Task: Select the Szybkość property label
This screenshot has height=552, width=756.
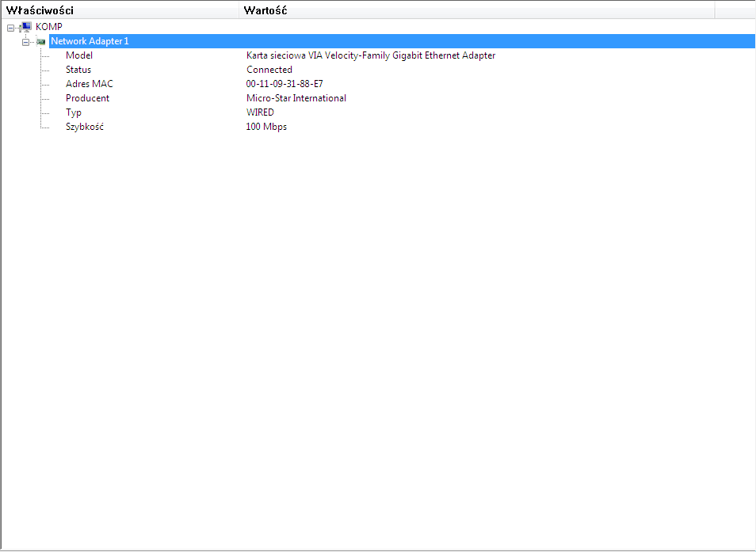Action: (x=84, y=127)
